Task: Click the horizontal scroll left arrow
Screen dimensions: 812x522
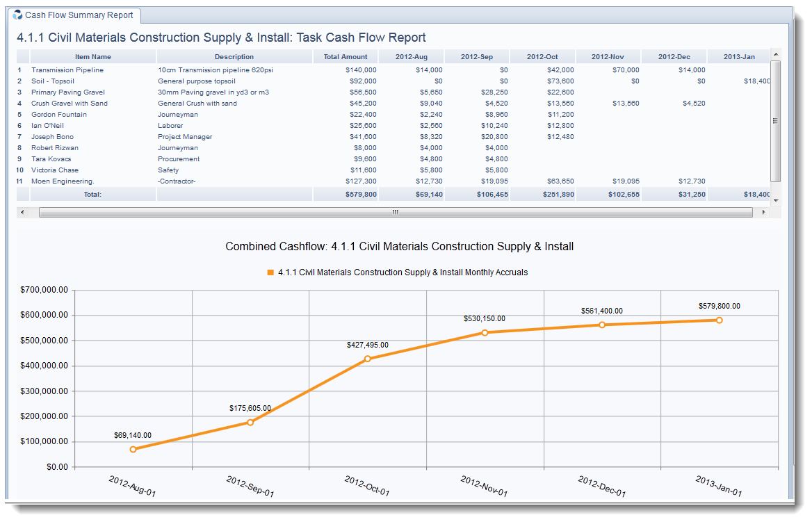Action: tap(22, 212)
